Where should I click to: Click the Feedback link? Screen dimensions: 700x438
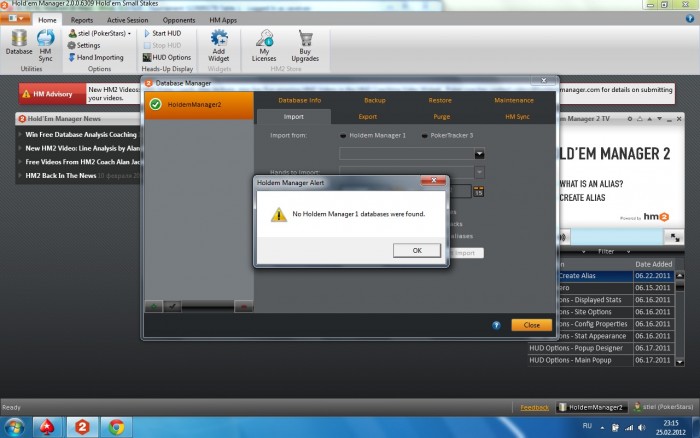coord(534,407)
